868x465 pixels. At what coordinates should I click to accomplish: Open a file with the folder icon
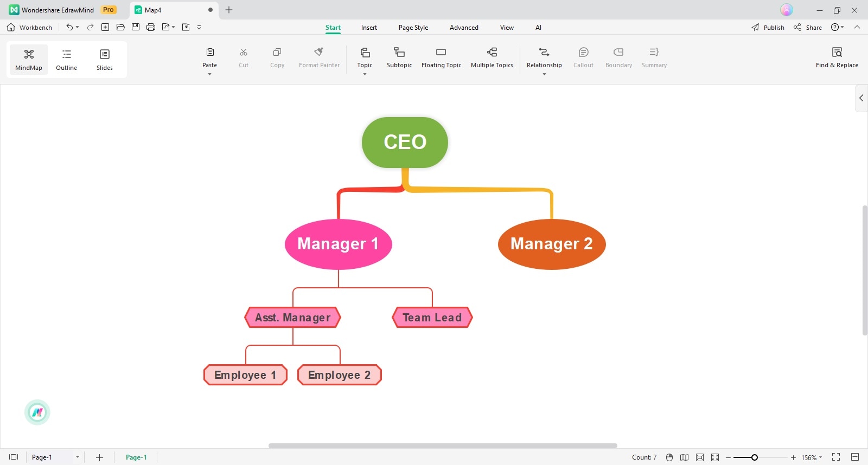click(x=120, y=27)
